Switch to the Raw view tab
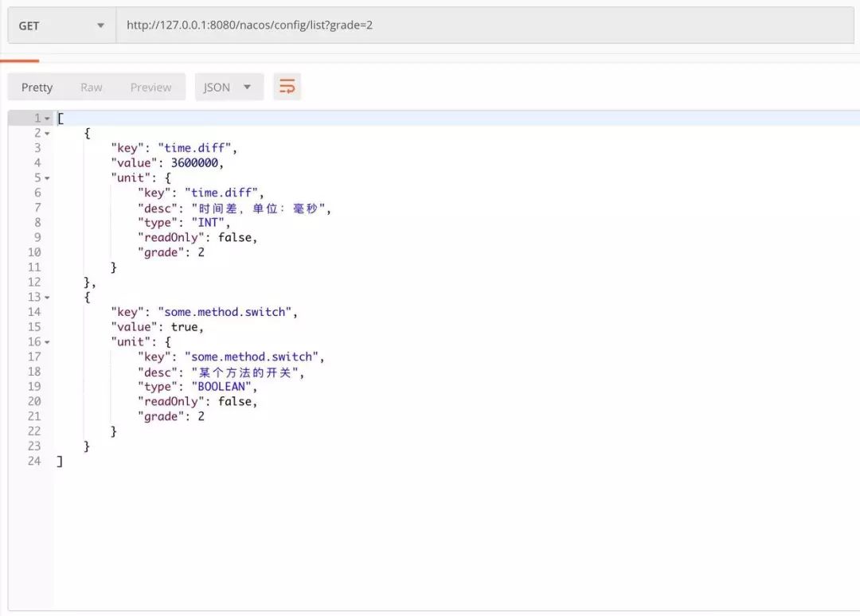 click(91, 87)
